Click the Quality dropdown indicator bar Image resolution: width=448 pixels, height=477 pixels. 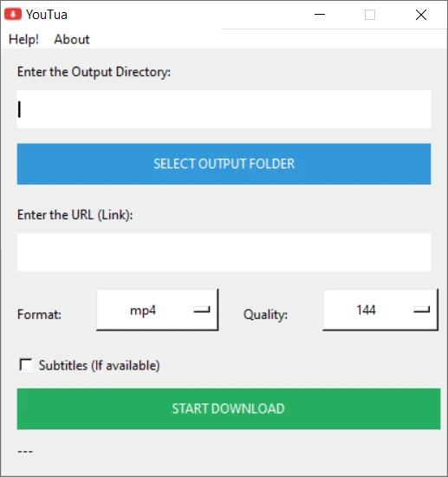pyautogui.click(x=421, y=310)
